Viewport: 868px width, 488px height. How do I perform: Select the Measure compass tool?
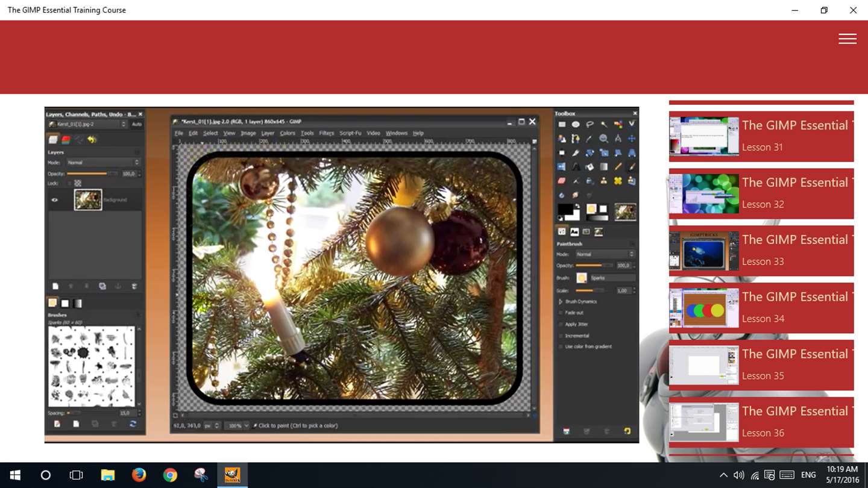[618, 139]
